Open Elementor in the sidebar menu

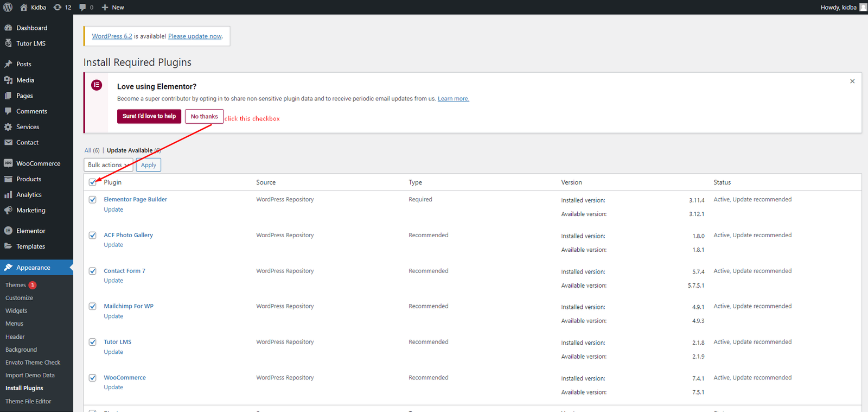coord(30,231)
